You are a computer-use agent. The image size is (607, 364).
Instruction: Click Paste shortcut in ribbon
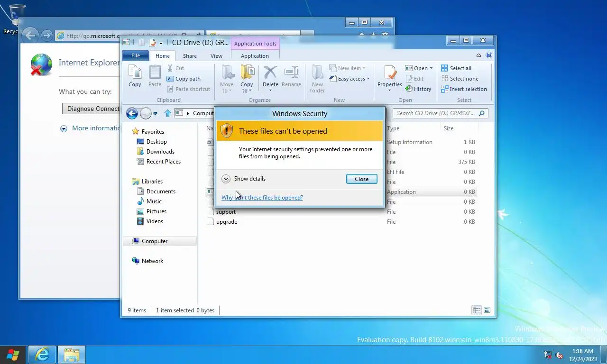(188, 89)
